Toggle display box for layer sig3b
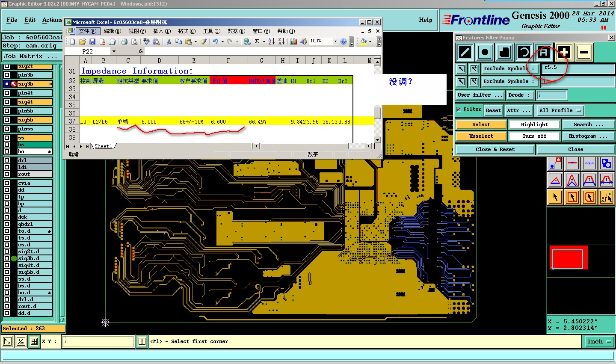Viewport: 616px width, 364px height. [7, 84]
